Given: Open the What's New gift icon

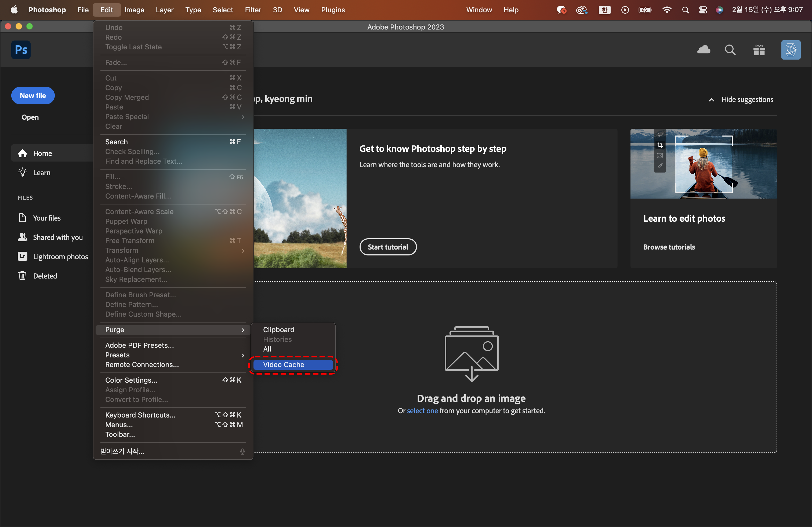Looking at the screenshot, I should click(759, 50).
